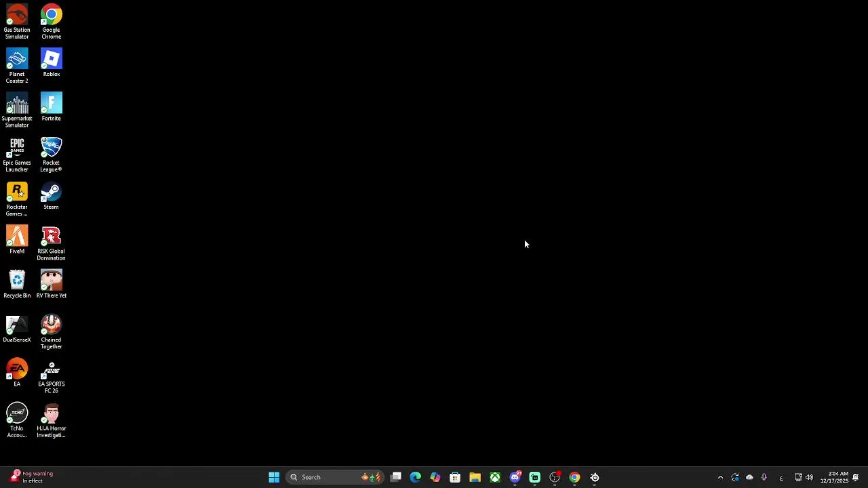Click the microphone tray icon
The height and width of the screenshot is (488, 868).
click(x=764, y=477)
